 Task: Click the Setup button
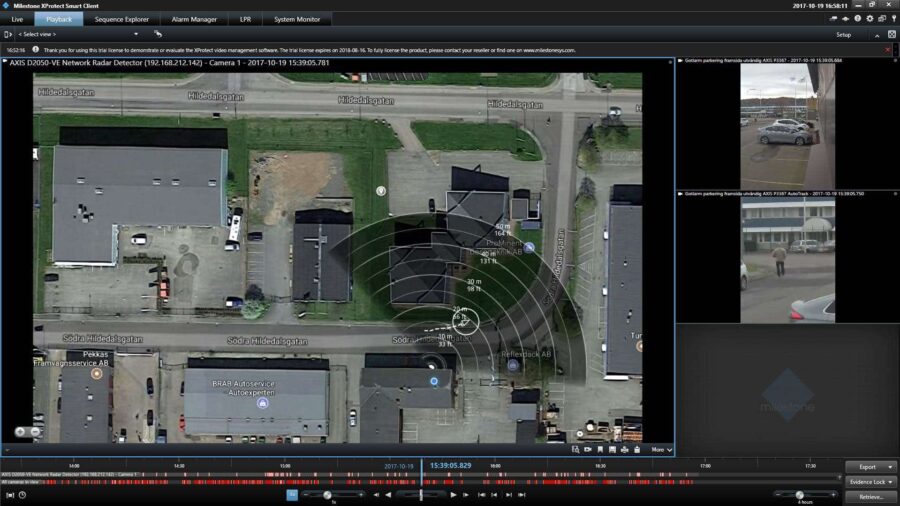(843, 35)
